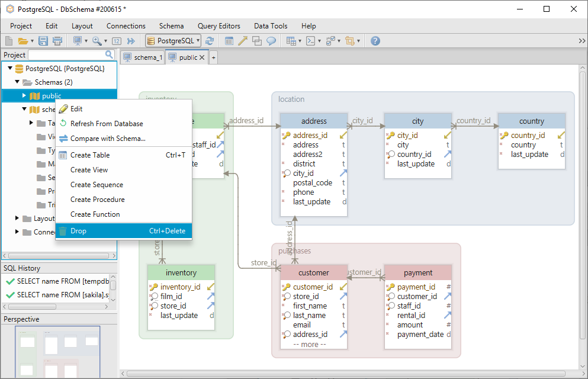This screenshot has height=379, width=588.
Task: Select Drop from the context menu
Action: click(x=78, y=231)
